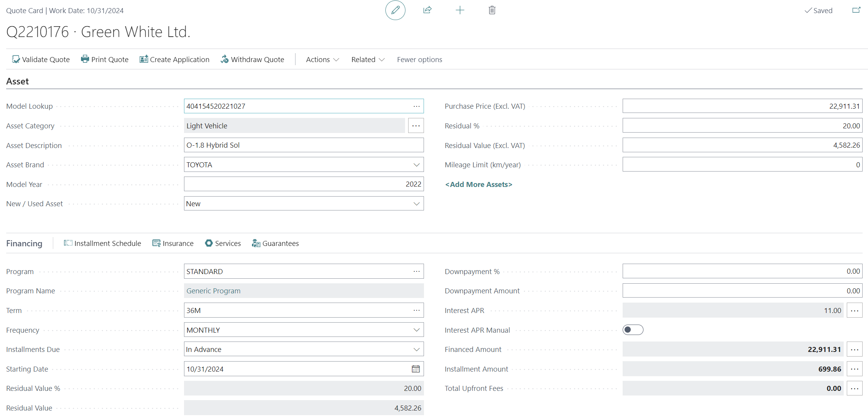Click Financed Amount ellipsis button
Image resolution: width=868 pixels, height=419 pixels.
pos(854,349)
